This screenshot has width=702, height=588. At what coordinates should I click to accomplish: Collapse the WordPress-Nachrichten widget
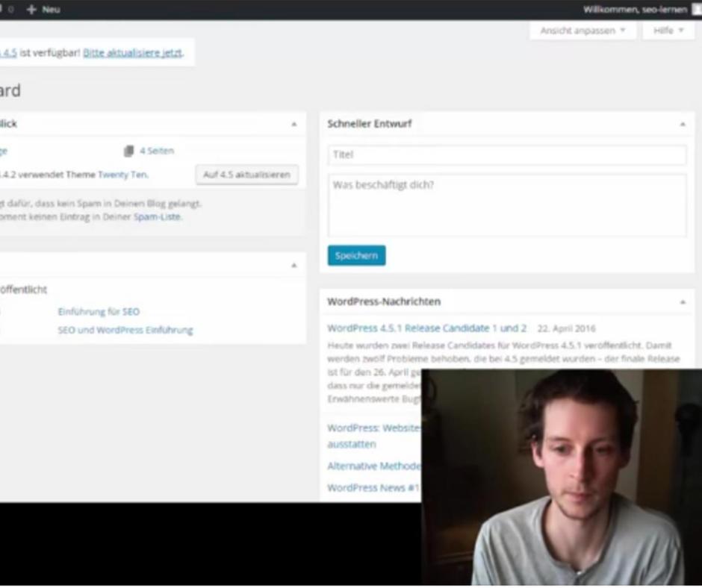coord(683,302)
